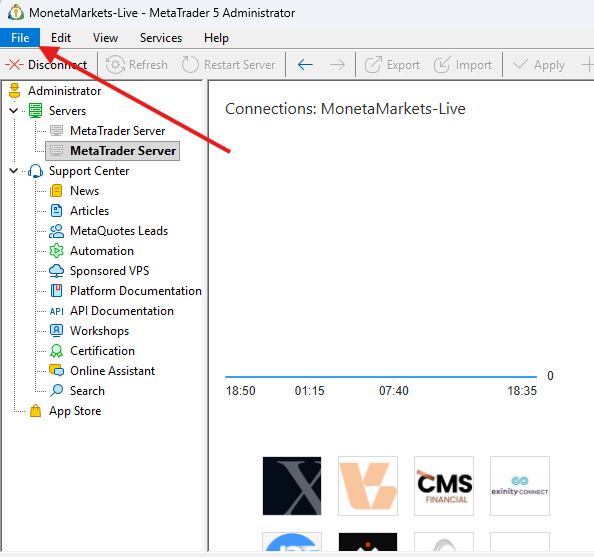594x557 pixels.
Task: Click the green Certification ribbon icon
Action: tap(56, 351)
